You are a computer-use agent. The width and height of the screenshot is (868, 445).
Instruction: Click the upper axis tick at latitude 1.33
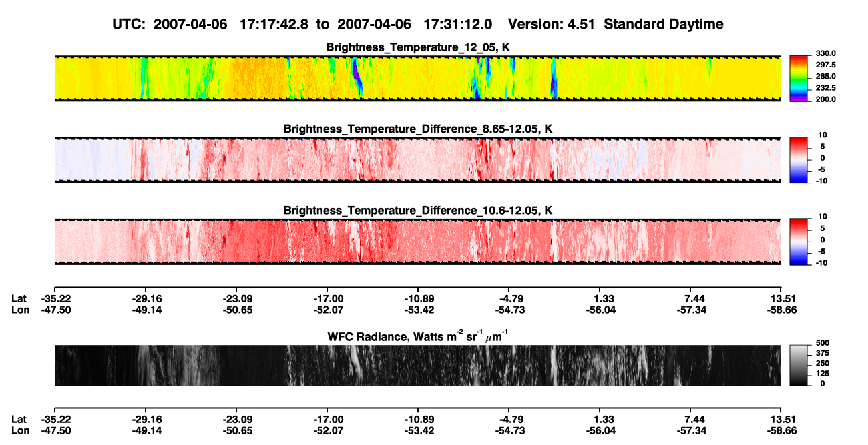(604, 299)
